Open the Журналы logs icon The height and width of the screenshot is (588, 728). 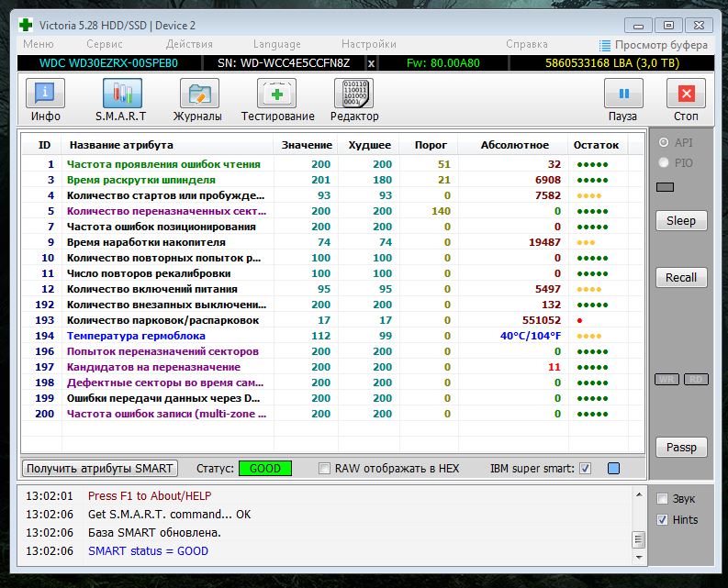tap(199, 94)
